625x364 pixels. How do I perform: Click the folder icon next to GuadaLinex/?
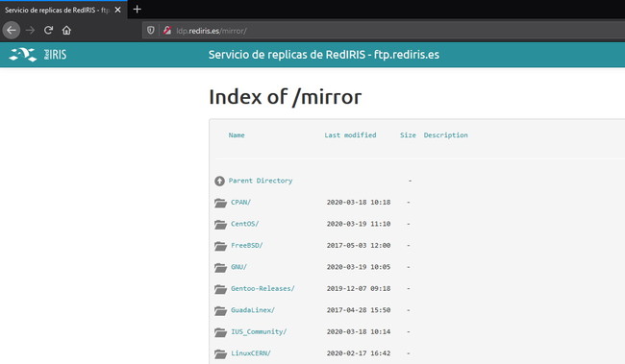(220, 310)
